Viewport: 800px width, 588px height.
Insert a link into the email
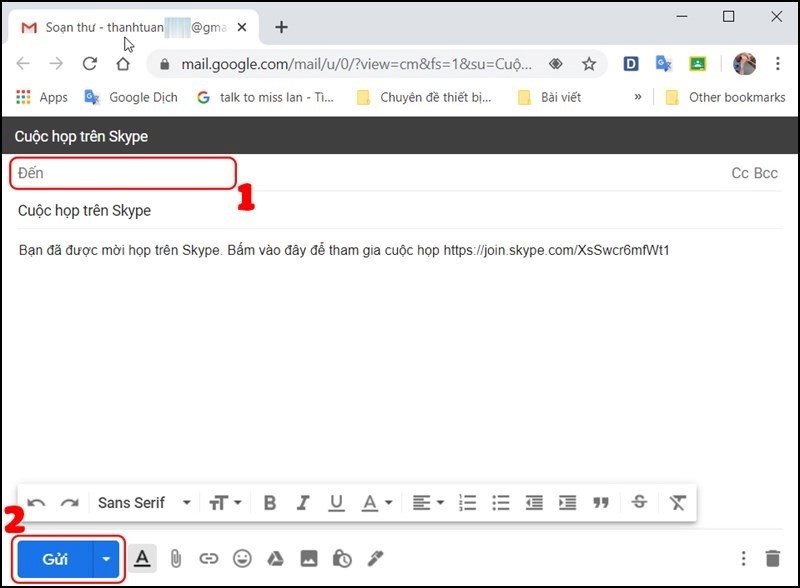click(x=209, y=559)
